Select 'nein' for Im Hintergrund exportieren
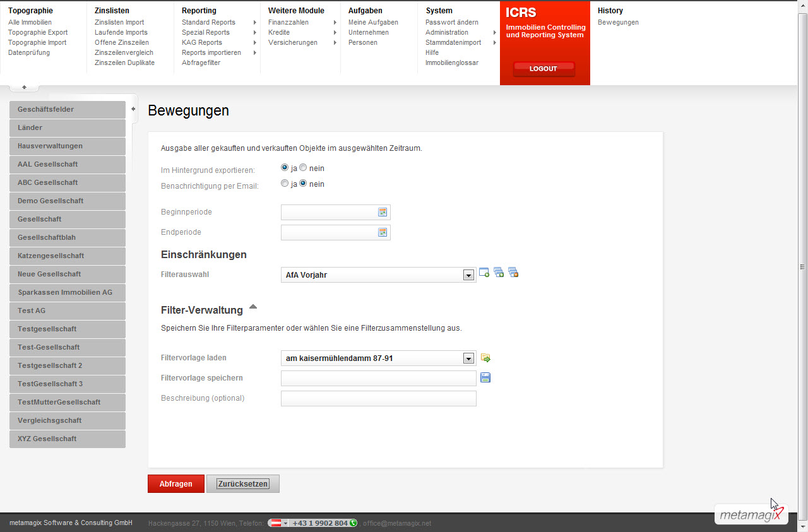The width and height of the screenshot is (808, 532). click(303, 168)
